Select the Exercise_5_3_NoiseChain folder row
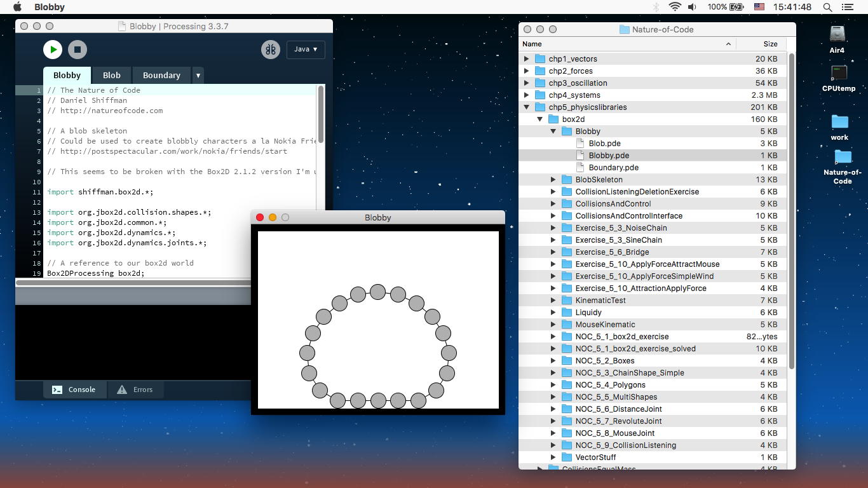 coord(653,227)
